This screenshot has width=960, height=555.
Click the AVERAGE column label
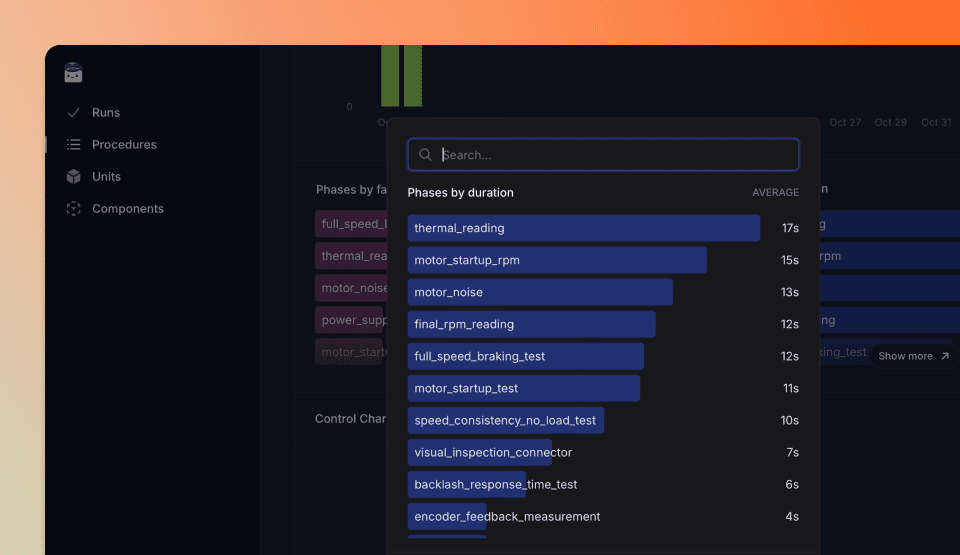(x=775, y=192)
